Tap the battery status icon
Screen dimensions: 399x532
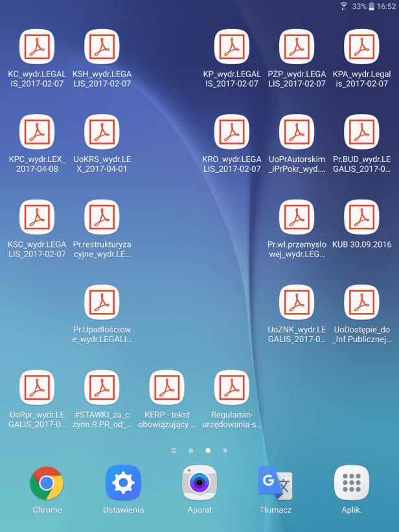pos(372,6)
